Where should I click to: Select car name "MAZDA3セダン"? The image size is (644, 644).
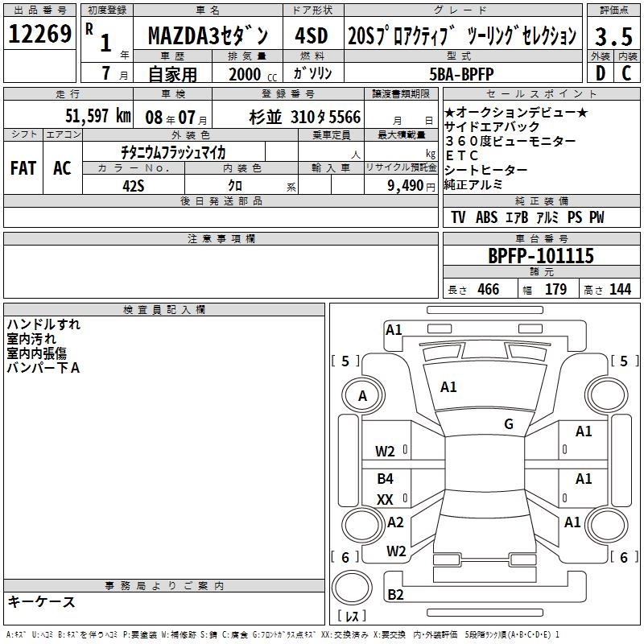(208, 35)
